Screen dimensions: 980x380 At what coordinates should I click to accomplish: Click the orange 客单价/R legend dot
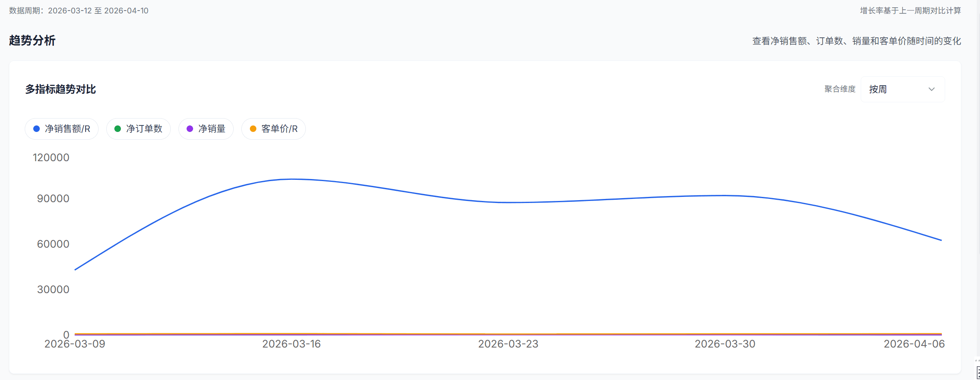coord(254,128)
